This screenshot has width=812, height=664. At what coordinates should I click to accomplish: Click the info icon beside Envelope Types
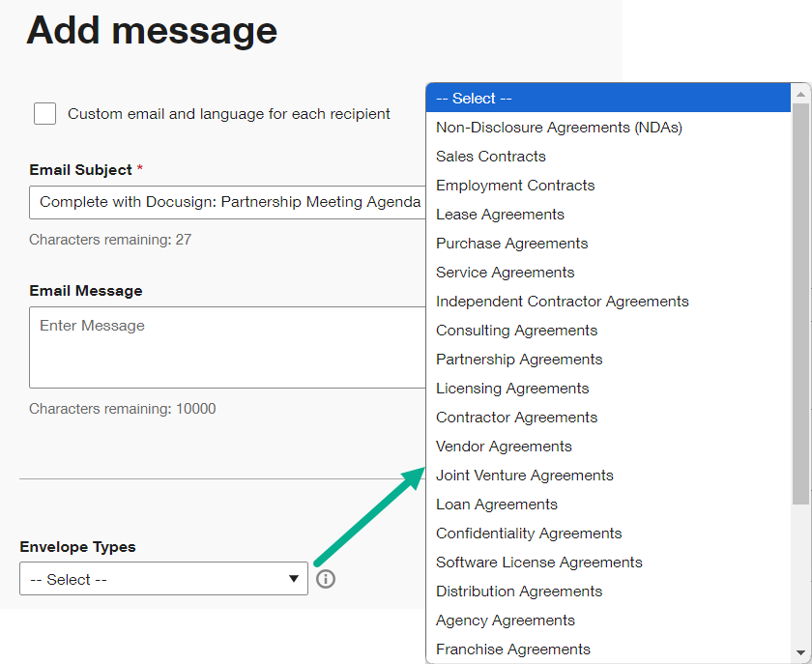(x=326, y=579)
